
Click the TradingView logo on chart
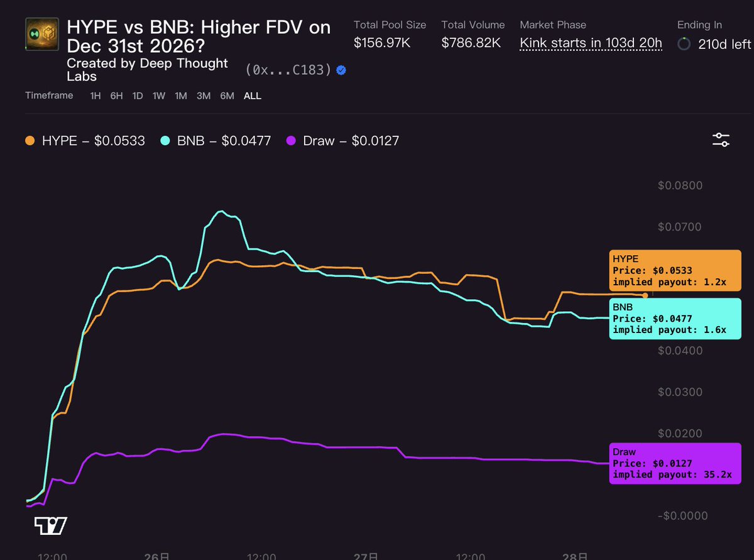coord(51,526)
